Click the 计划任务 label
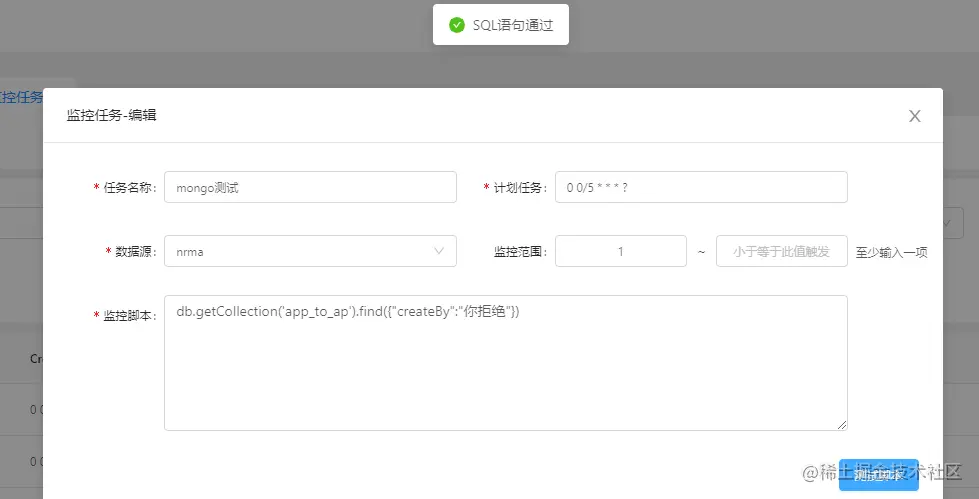The image size is (979, 499). pos(520,188)
